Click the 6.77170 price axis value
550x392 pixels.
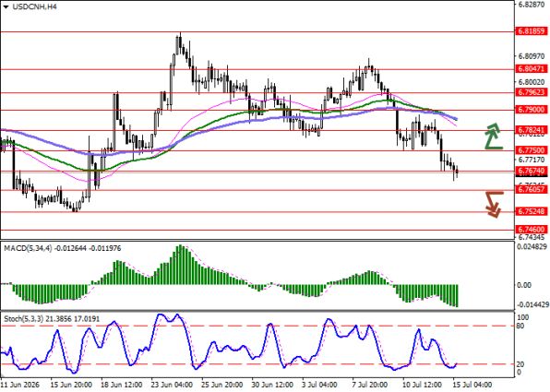[532, 160]
